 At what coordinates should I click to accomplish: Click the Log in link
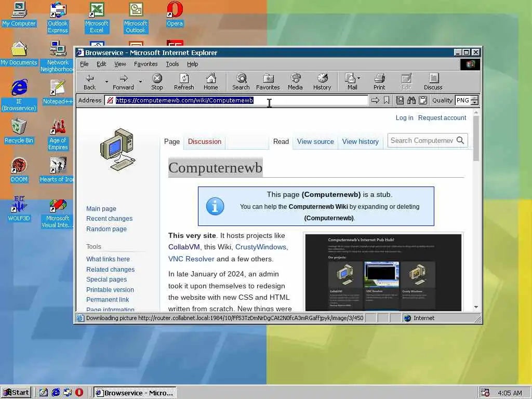click(404, 118)
